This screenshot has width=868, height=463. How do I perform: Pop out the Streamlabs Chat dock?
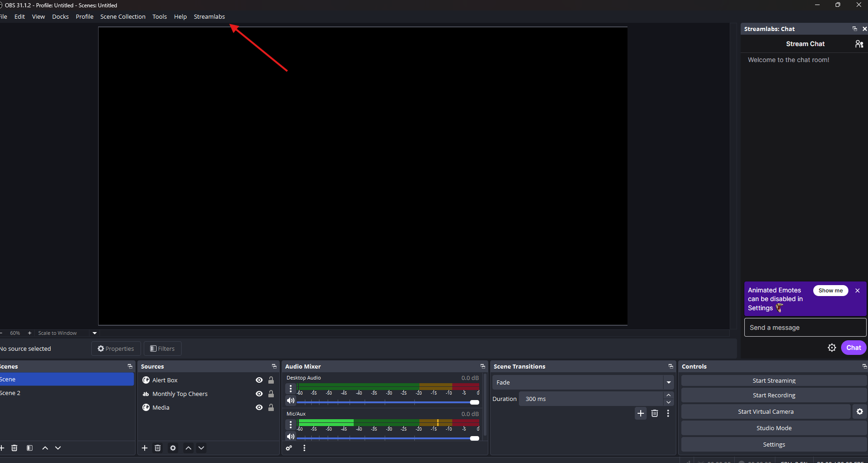click(854, 28)
